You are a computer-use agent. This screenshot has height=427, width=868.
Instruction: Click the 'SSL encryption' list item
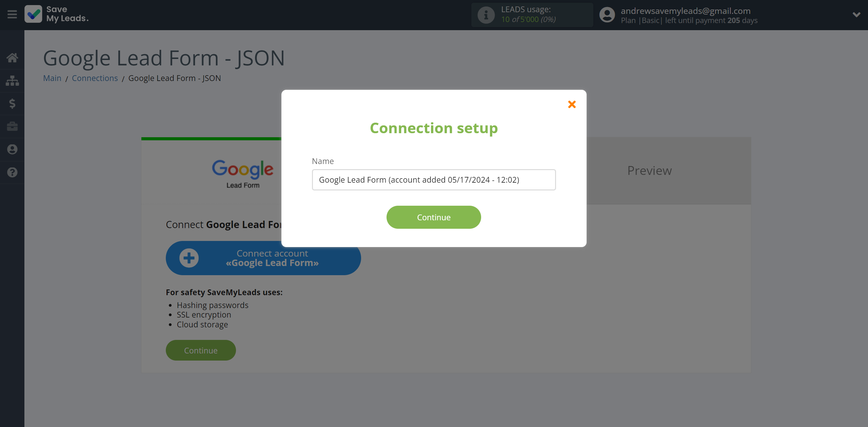204,315
